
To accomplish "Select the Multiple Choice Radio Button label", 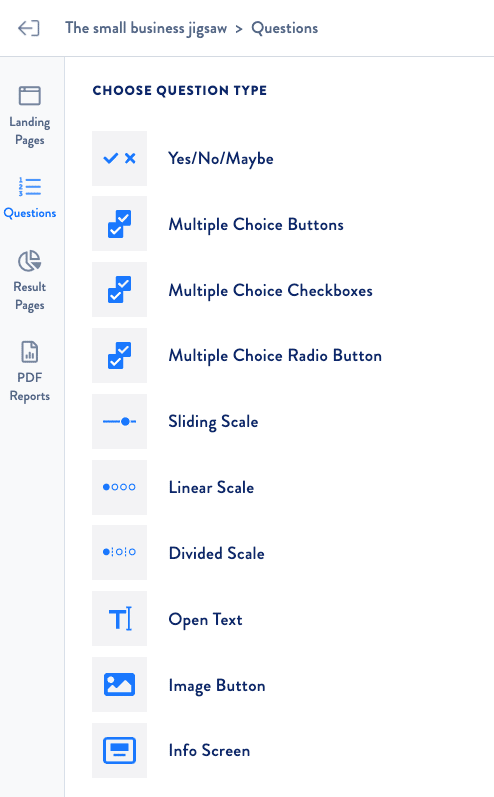I will pyautogui.click(x=275, y=356).
